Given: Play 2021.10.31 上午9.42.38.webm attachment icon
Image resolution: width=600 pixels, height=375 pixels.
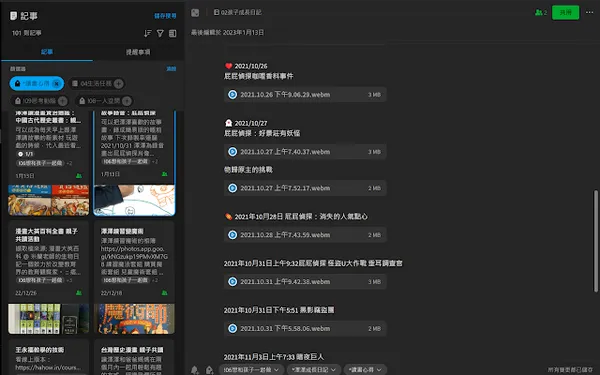Looking at the screenshot, I should click(x=232, y=282).
